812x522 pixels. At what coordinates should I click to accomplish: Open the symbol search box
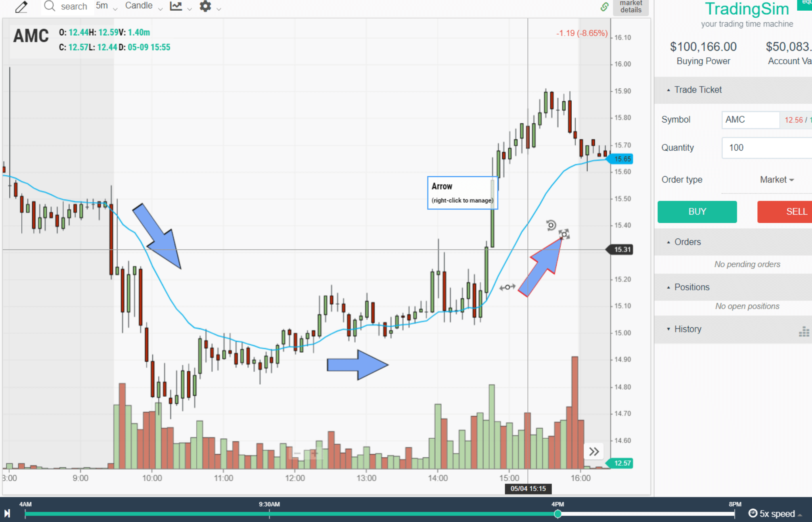click(x=67, y=6)
